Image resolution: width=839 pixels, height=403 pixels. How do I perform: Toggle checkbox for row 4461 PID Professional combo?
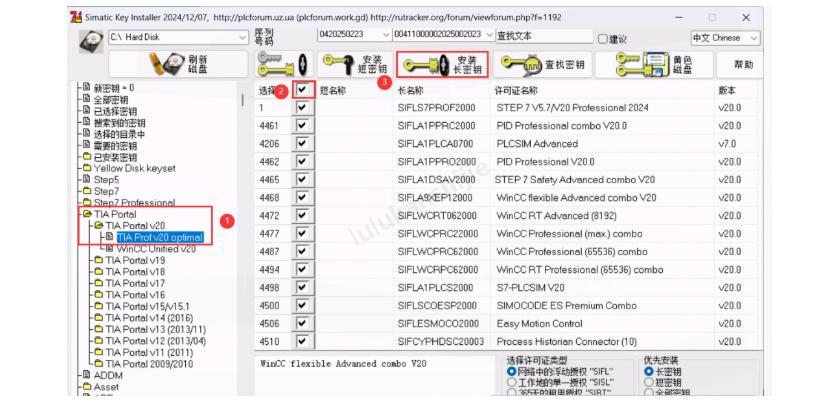pos(303,126)
